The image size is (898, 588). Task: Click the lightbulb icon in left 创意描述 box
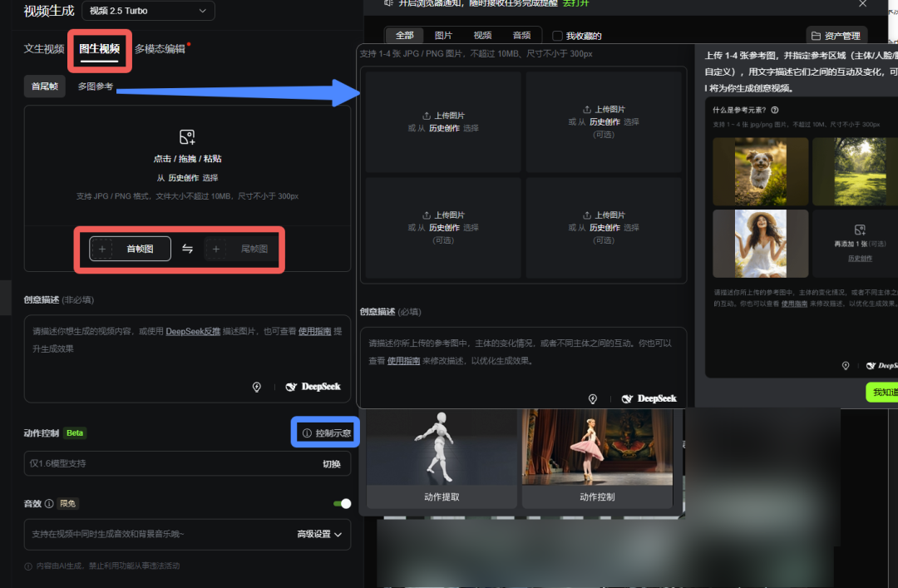257,387
